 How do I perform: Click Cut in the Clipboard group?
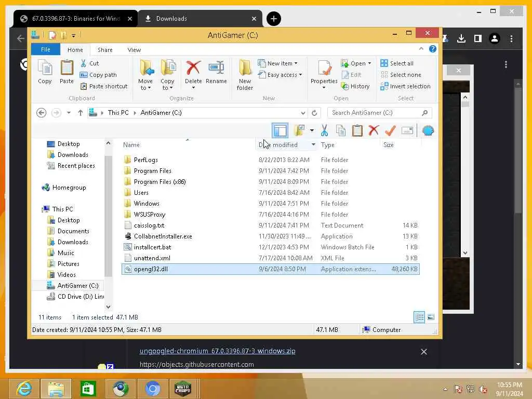90,63
